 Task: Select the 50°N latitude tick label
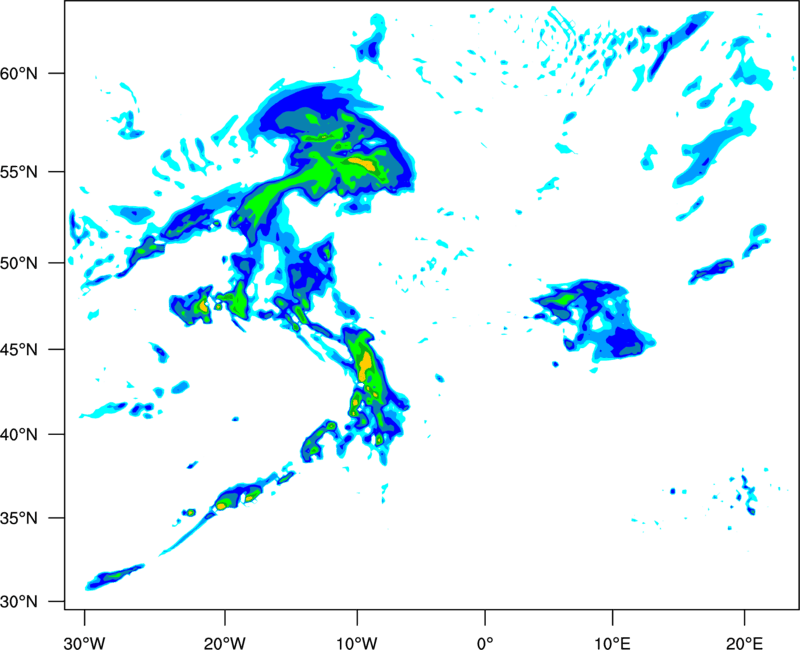(19, 264)
